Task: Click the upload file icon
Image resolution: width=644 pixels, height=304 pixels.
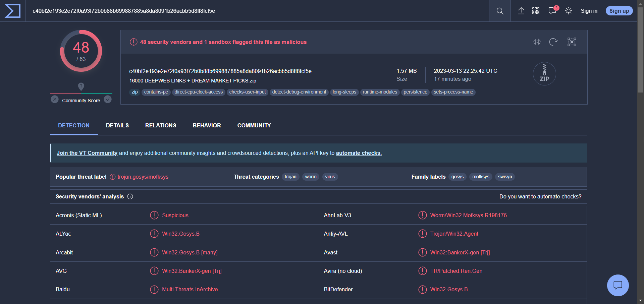Action: (x=521, y=11)
